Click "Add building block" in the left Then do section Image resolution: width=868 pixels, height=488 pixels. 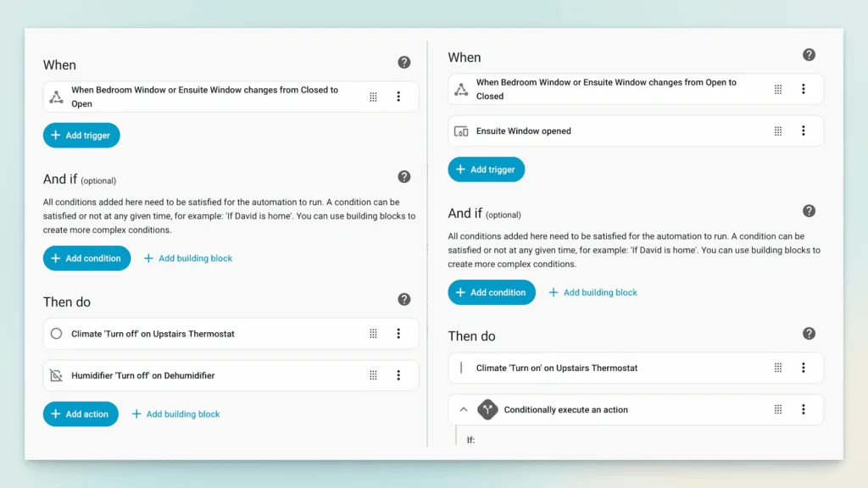click(176, 414)
